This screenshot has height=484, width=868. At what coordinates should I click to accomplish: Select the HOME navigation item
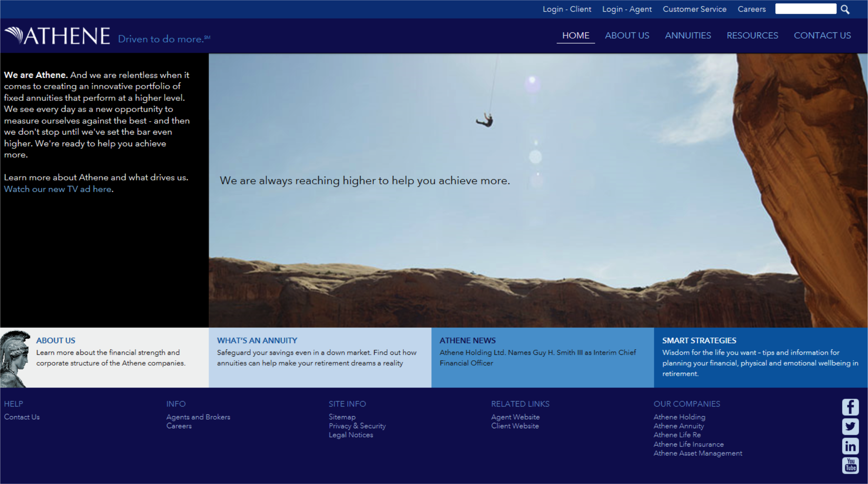pyautogui.click(x=576, y=36)
